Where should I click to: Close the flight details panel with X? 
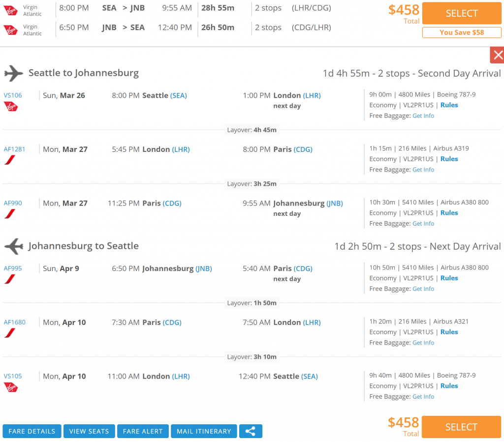click(497, 55)
